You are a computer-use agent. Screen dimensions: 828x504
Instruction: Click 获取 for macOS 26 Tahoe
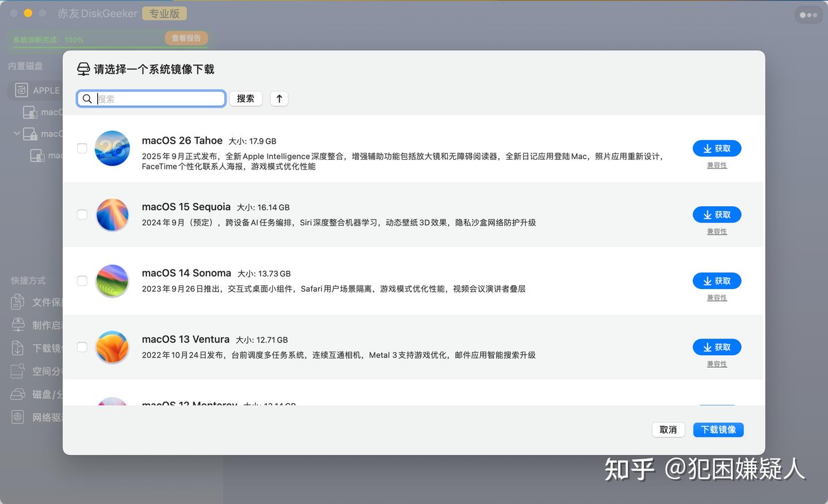[x=717, y=148]
